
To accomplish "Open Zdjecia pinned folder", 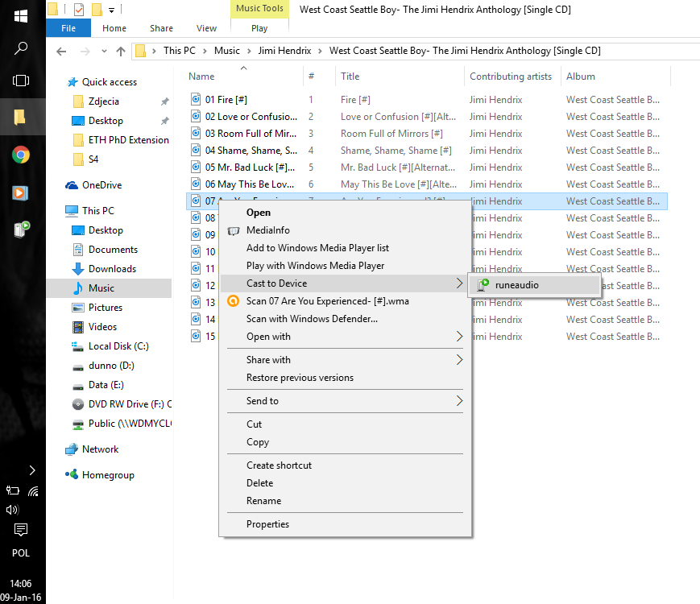I will [x=104, y=101].
